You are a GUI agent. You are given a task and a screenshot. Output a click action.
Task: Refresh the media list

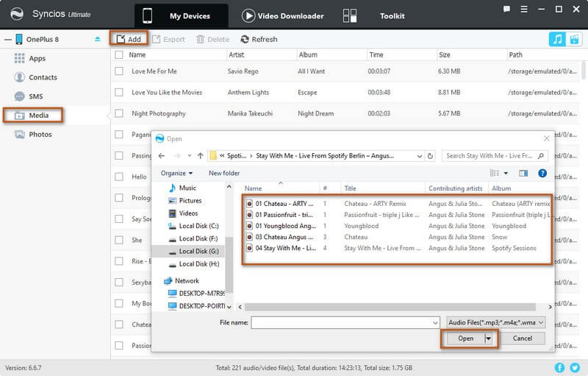[x=259, y=39]
